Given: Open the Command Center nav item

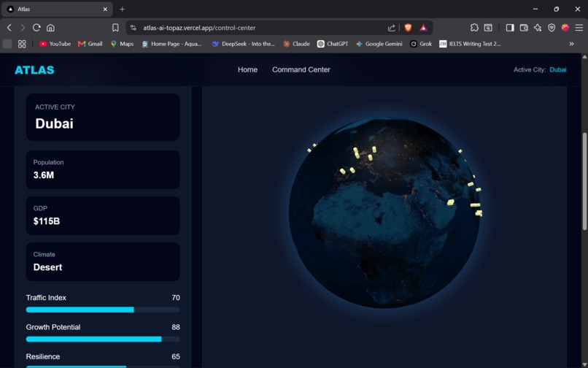Looking at the screenshot, I should click(x=301, y=69).
